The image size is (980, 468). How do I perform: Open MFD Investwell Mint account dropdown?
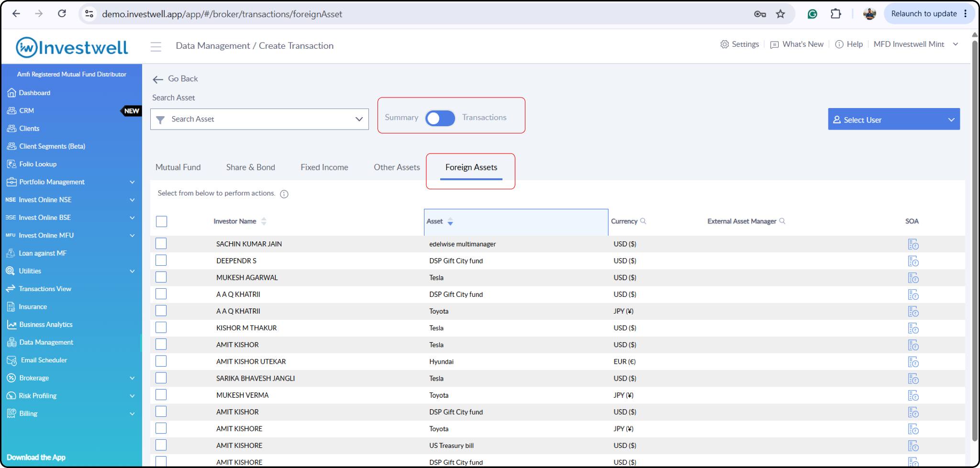916,44
